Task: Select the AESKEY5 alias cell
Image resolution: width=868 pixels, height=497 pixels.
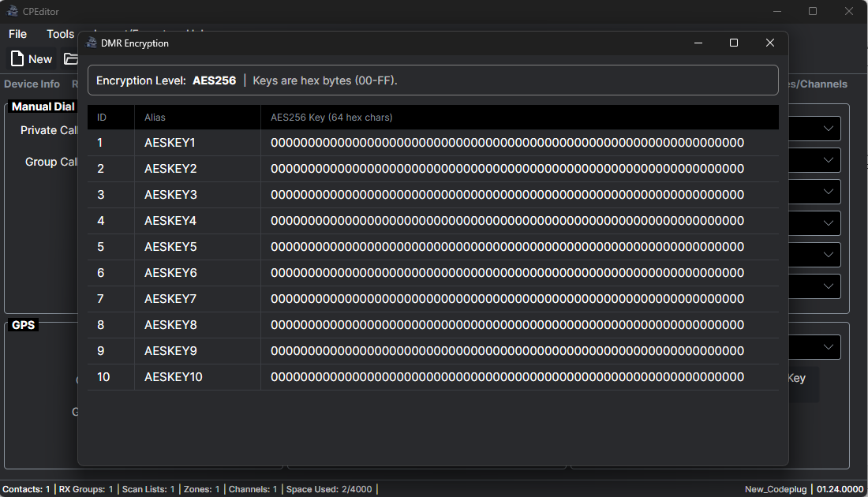Action: (170, 247)
